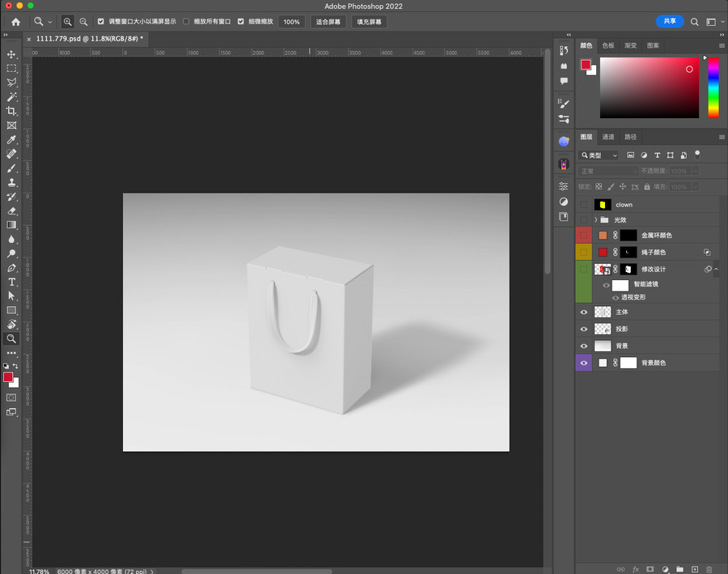The height and width of the screenshot is (574, 728).
Task: Switch to the 色板 tab
Action: [x=608, y=45]
